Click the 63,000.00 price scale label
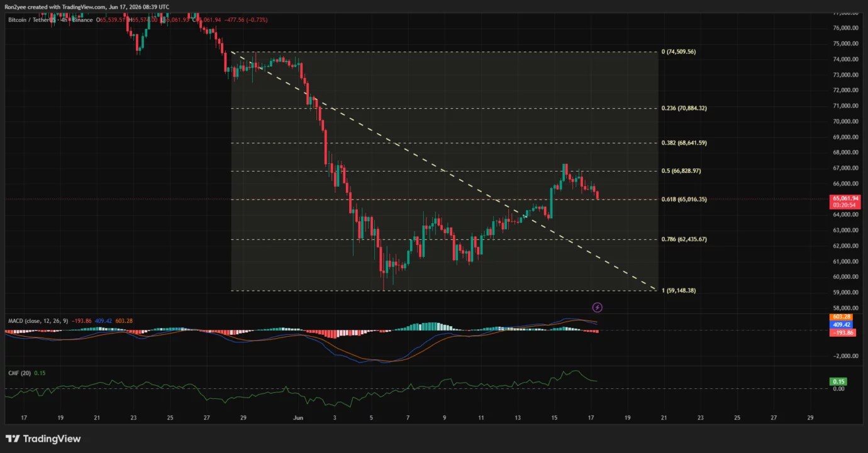Viewport: 868px width, 453px height. (845, 231)
